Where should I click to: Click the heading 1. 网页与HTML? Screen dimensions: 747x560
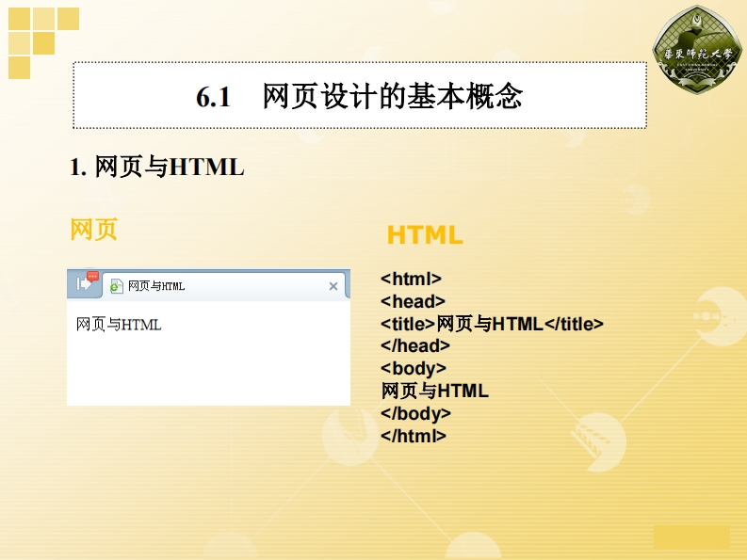tap(157, 168)
